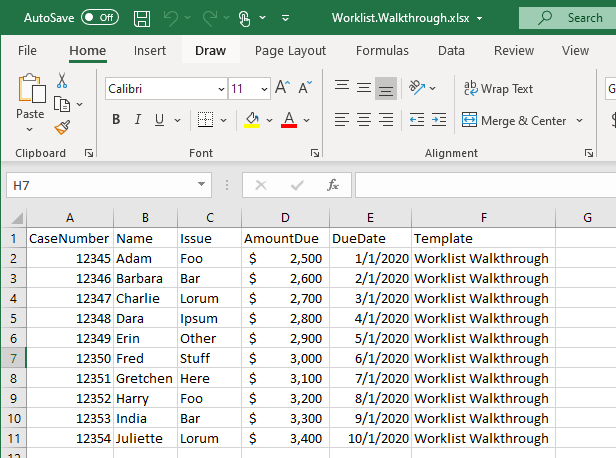Viewport: 616px width, 458px height.
Task: Click Center alignment icon
Action: [364, 120]
